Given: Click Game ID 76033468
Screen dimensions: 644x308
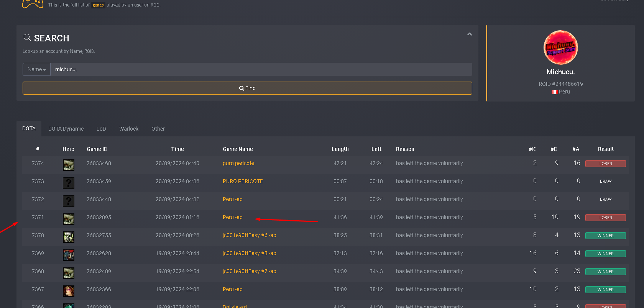Looking at the screenshot, I should tap(99, 163).
